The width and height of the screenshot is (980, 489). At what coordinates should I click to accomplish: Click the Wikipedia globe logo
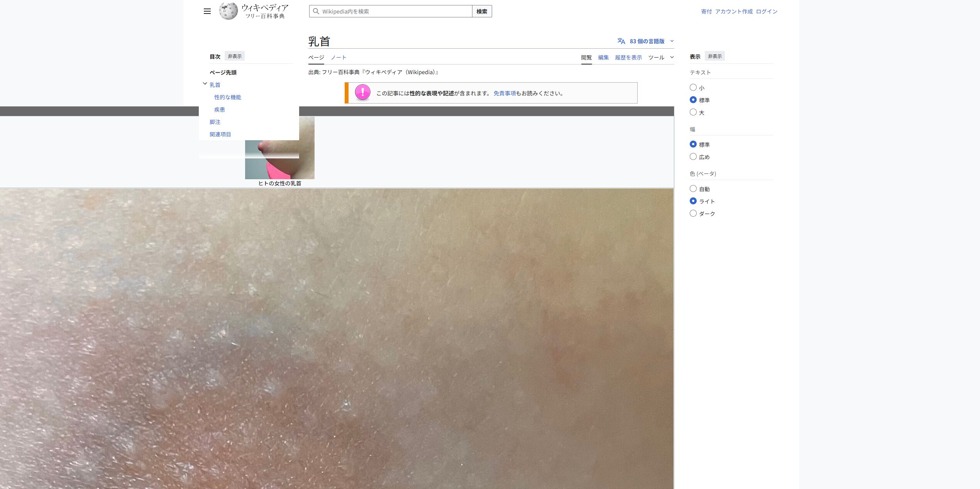[228, 11]
